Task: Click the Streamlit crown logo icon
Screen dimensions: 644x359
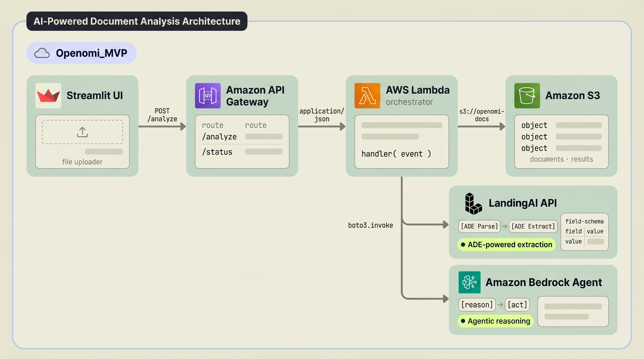Action: 48,96
